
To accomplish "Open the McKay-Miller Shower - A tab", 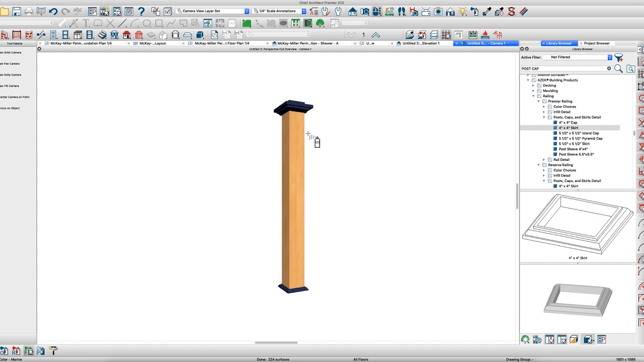I will 308,43.
